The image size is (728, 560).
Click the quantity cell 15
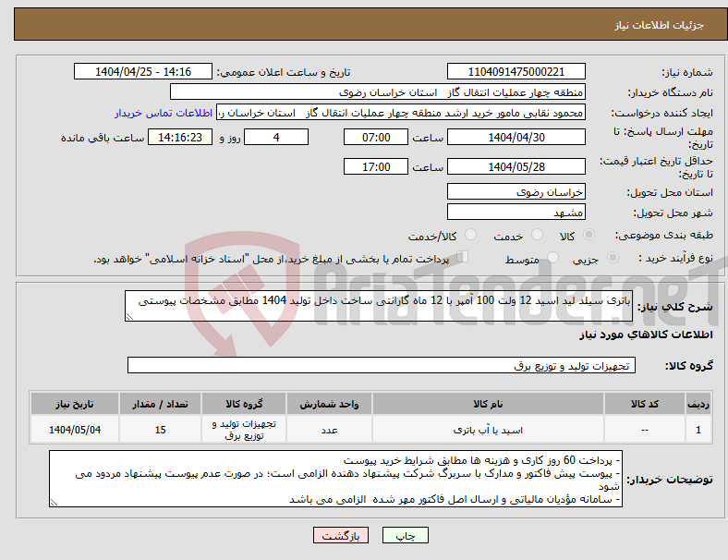160,431
